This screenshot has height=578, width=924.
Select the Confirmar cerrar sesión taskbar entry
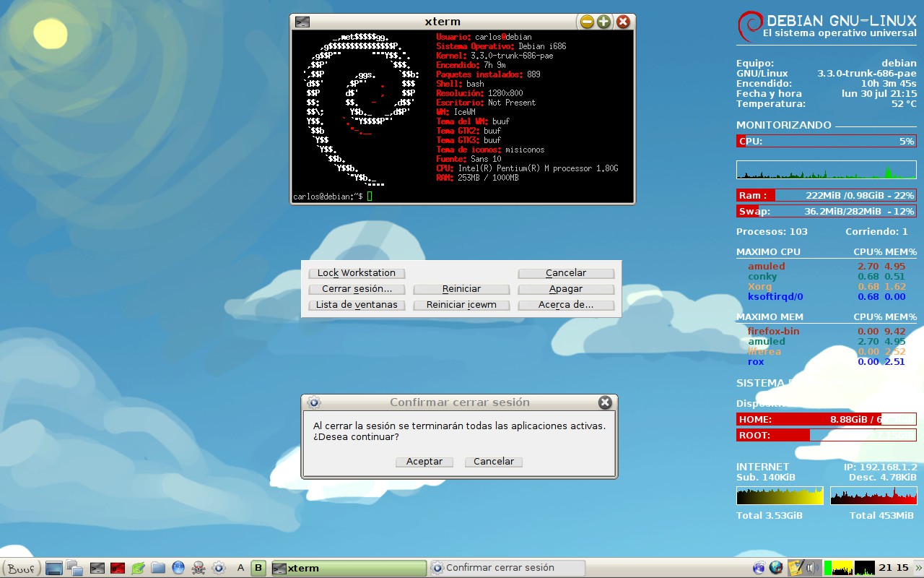coord(507,568)
